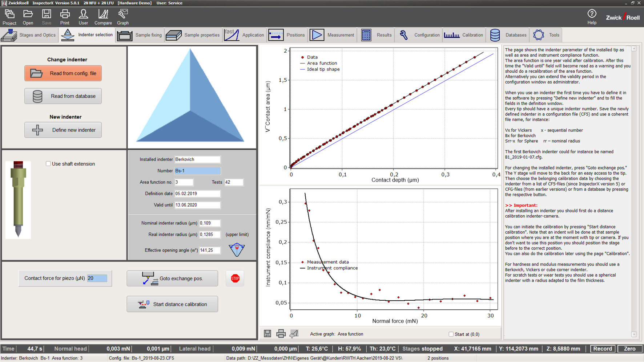Image resolution: width=644 pixels, height=362 pixels.
Task: Go to the Positions tab
Action: click(287, 35)
